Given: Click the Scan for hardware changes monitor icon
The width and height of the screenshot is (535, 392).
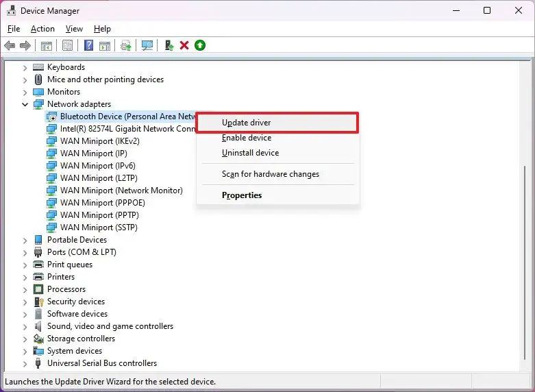Looking at the screenshot, I should [147, 45].
